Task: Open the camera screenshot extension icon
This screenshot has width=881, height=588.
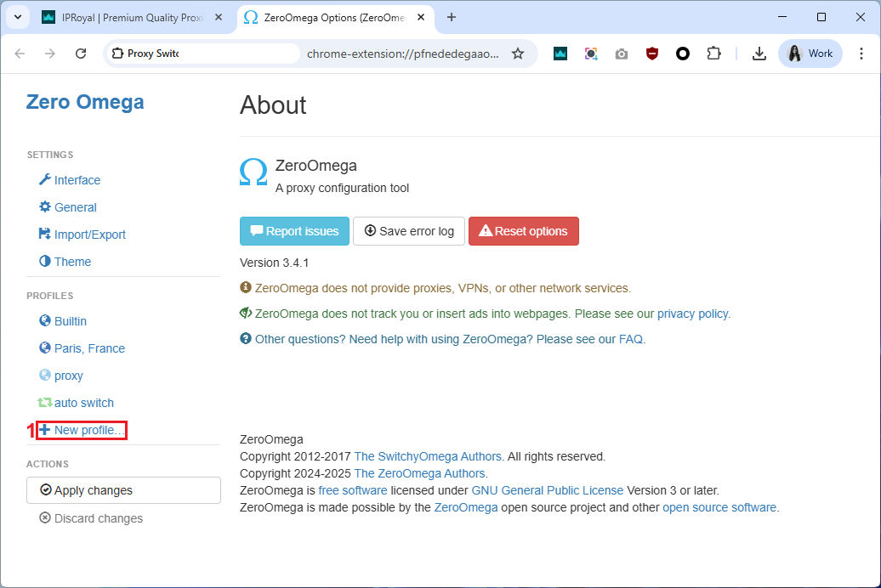Action: pyautogui.click(x=622, y=54)
